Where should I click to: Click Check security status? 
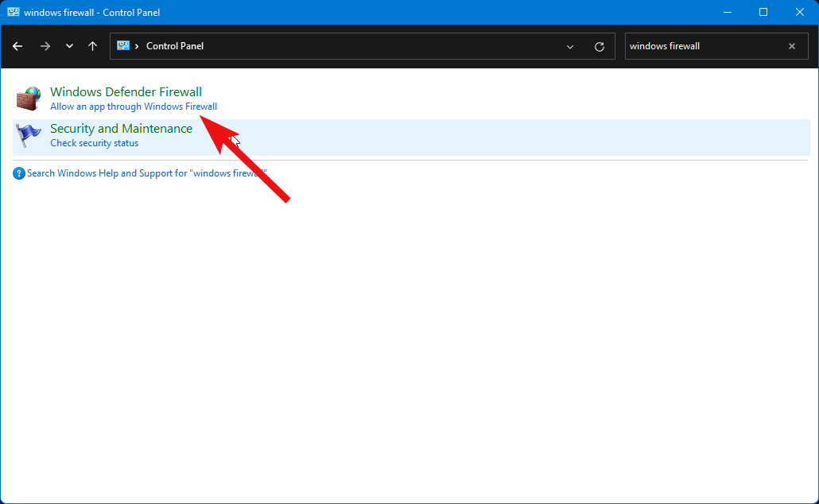pyautogui.click(x=94, y=142)
